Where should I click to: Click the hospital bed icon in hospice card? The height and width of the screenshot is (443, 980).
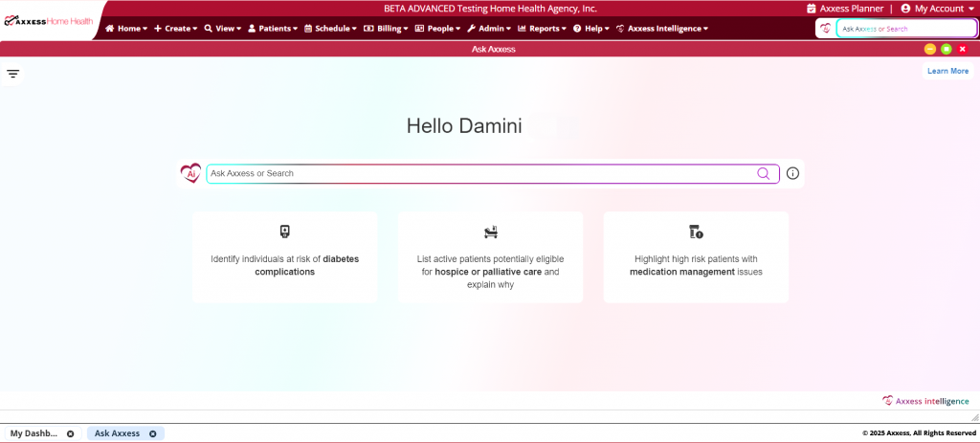[491, 233]
